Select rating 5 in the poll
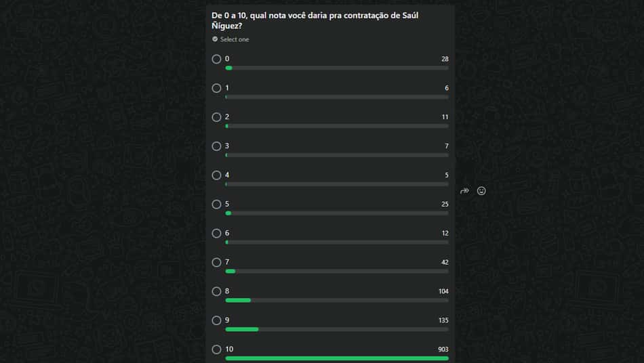The image size is (644, 363). (216, 205)
